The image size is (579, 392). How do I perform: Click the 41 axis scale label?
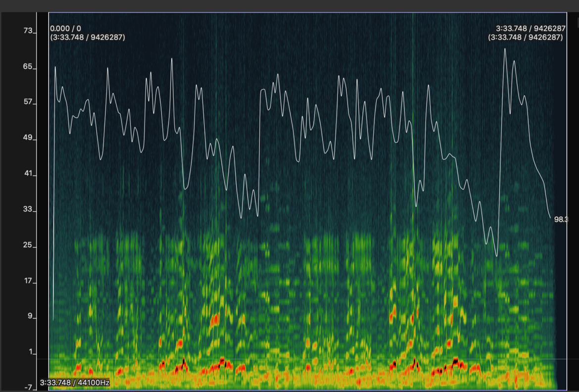point(27,174)
